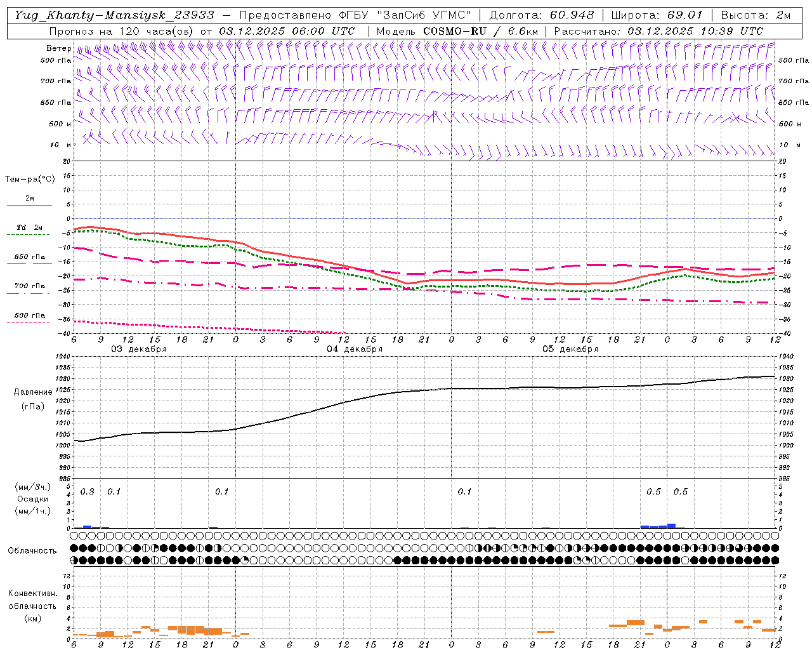Click the Долгота: 60.948 value
The width and height of the screenshot is (812, 650).
click(542, 15)
